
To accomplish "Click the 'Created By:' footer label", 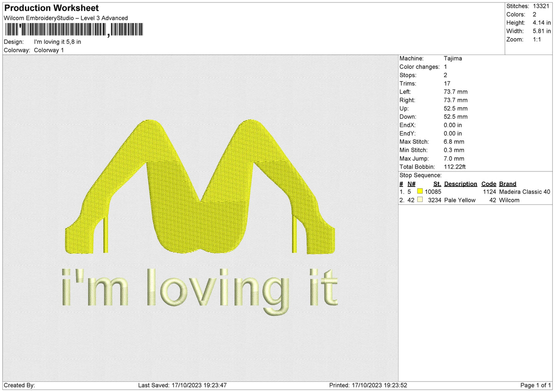I will click(x=19, y=385).
